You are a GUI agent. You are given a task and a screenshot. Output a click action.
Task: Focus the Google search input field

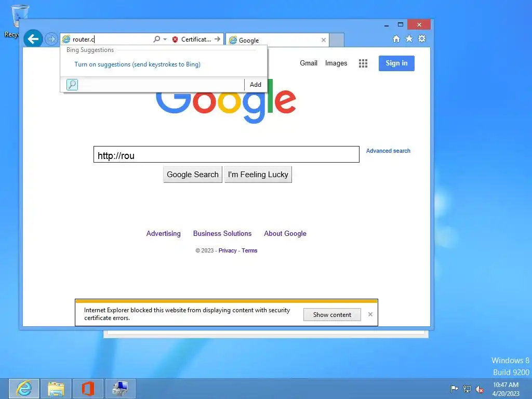tap(227, 154)
